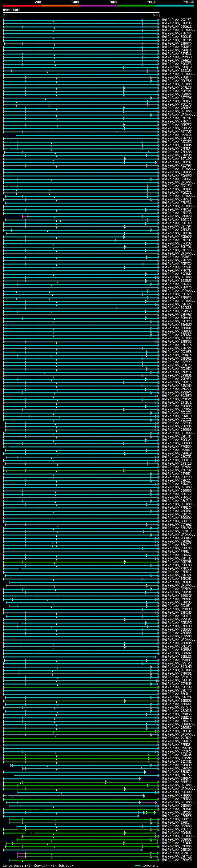
Task: Choose the UniRef100_Q2R1Y0 entry
Action: pyautogui.click(x=177, y=514)
